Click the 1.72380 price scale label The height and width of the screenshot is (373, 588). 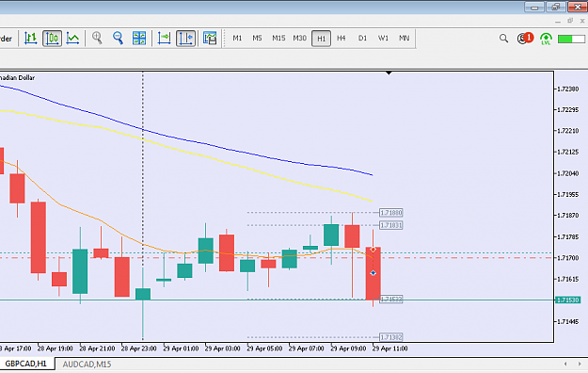[567, 89]
